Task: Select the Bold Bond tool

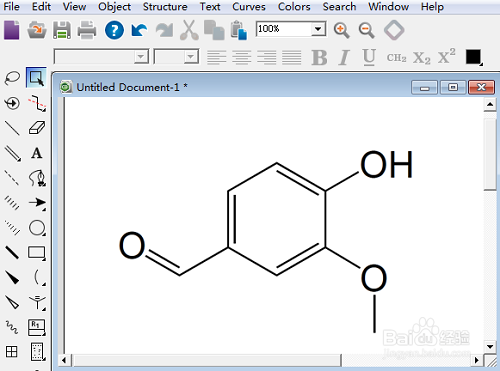Action: [x=12, y=253]
